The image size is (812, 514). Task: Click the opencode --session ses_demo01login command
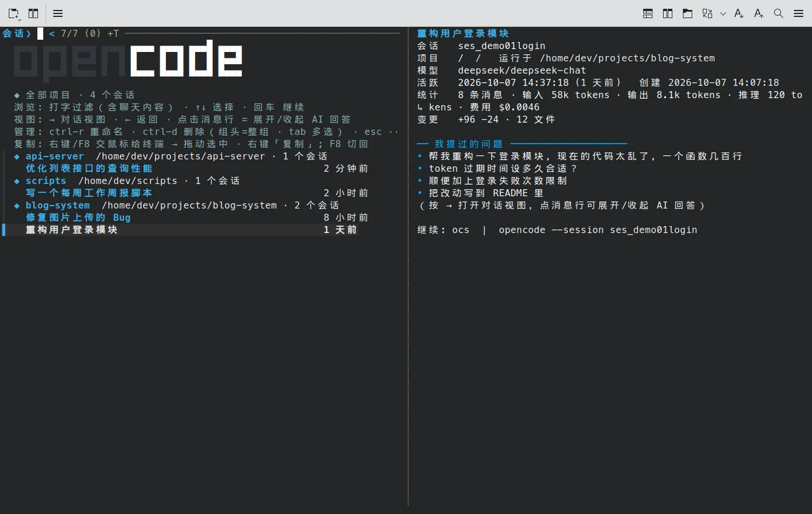(x=598, y=230)
